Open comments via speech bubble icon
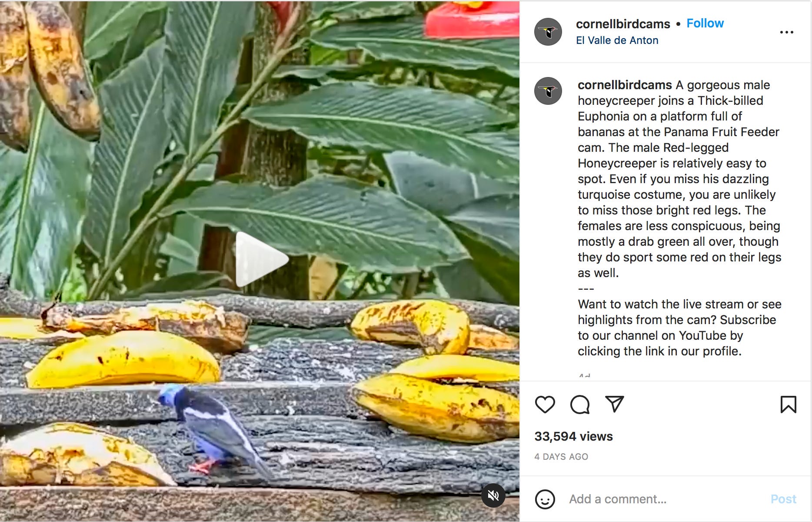 pyautogui.click(x=580, y=405)
